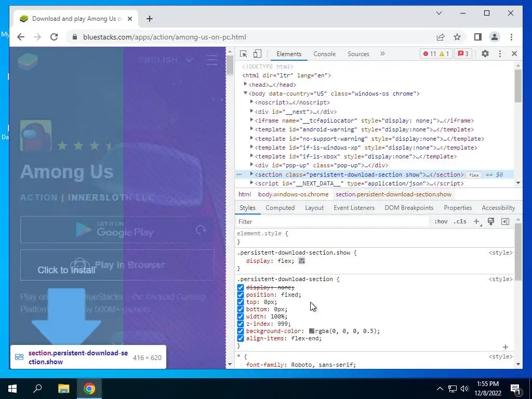
Task: Select html in the breadcrumb bar
Action: (x=244, y=194)
